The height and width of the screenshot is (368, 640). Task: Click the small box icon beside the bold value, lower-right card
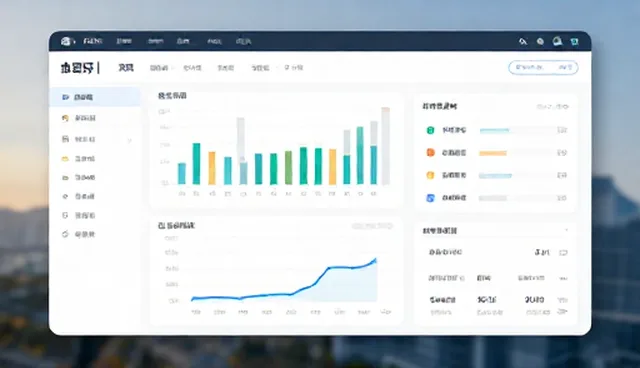(x=563, y=253)
